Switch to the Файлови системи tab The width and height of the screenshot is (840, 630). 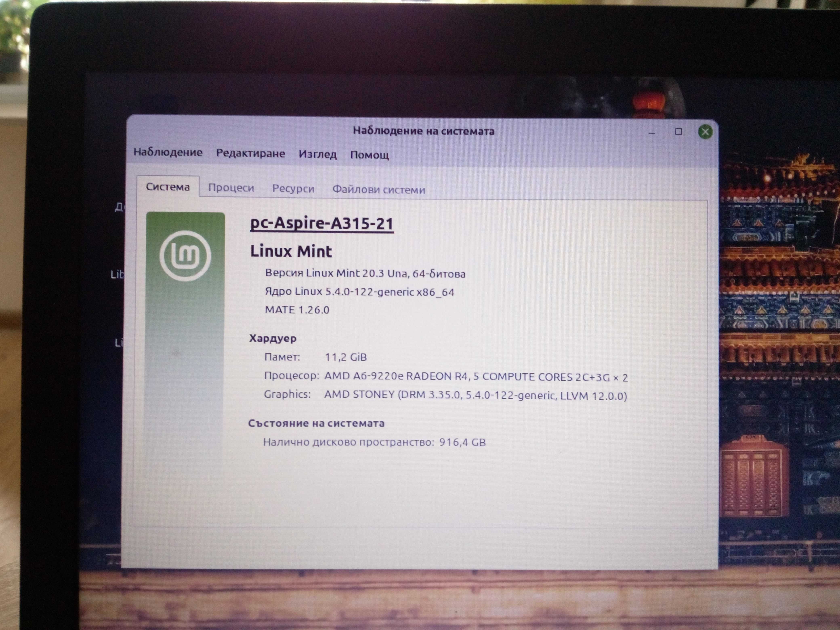(379, 189)
